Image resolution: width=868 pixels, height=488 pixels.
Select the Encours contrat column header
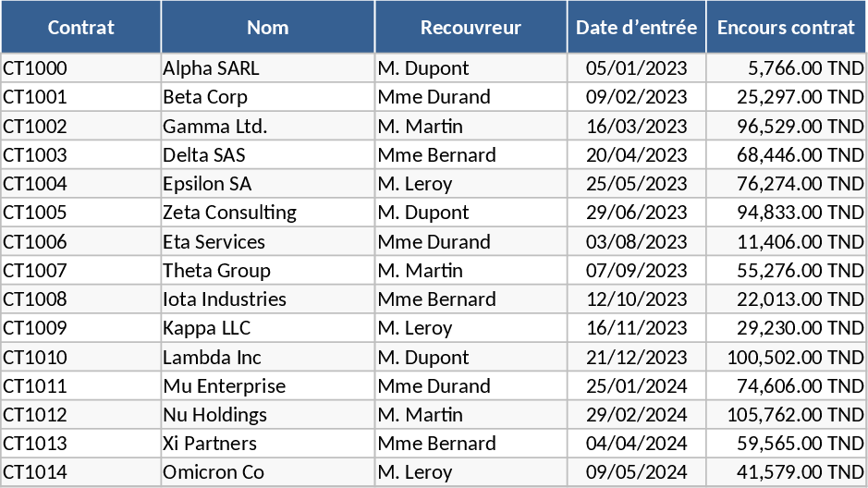pyautogui.click(x=786, y=28)
